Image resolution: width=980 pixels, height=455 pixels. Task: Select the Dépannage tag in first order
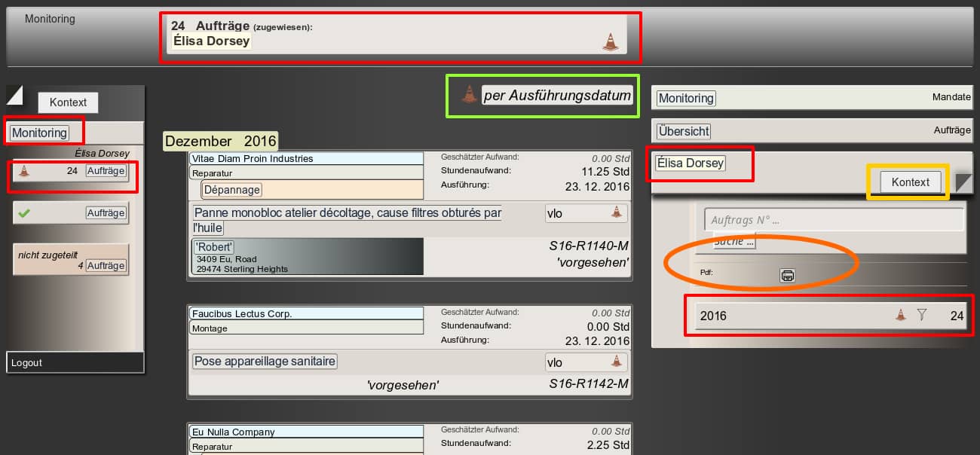(232, 190)
